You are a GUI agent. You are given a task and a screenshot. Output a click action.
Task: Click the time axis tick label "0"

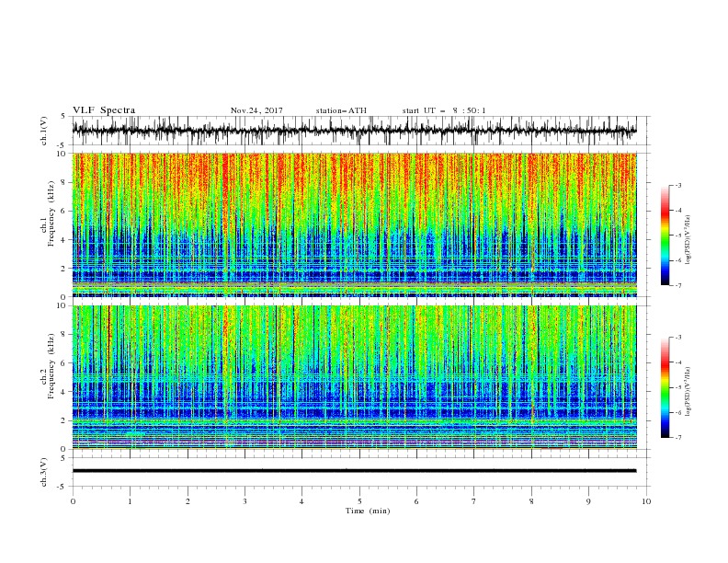(73, 501)
